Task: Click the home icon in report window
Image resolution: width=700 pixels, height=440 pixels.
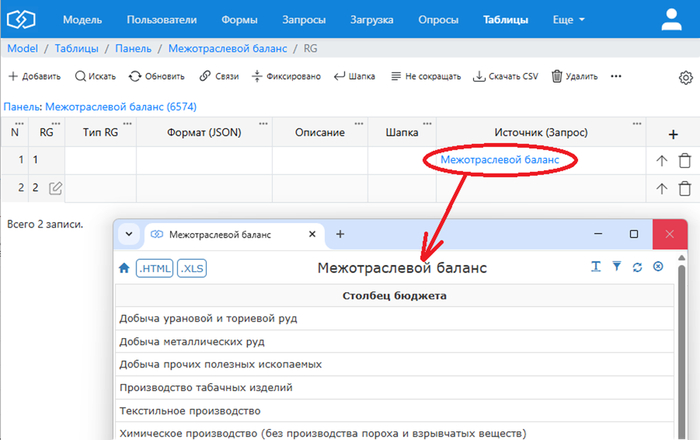Action: pos(124,268)
